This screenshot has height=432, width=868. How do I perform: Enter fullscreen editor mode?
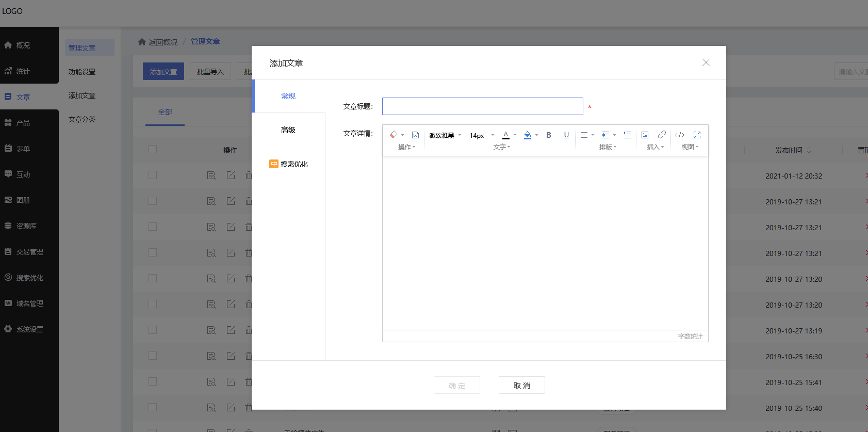[697, 135]
